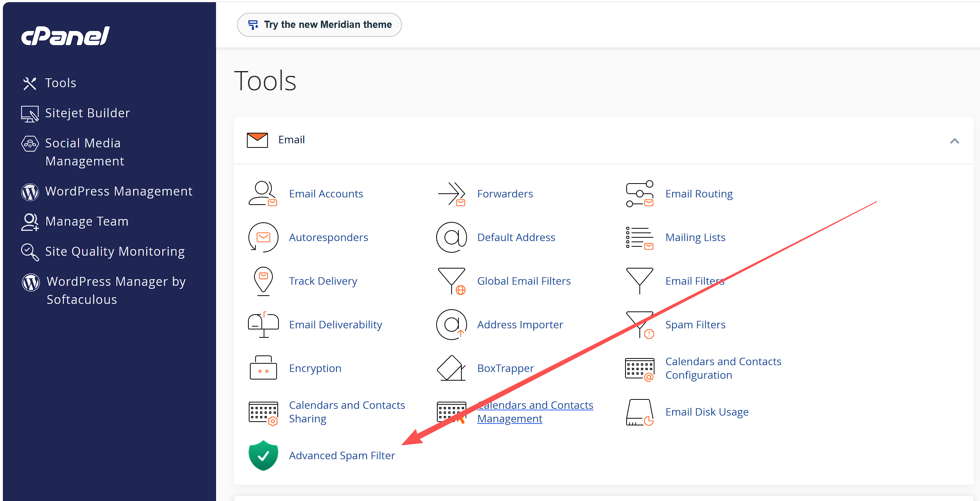Click the Manage Team person icon
The height and width of the screenshot is (501, 980).
coord(30,222)
